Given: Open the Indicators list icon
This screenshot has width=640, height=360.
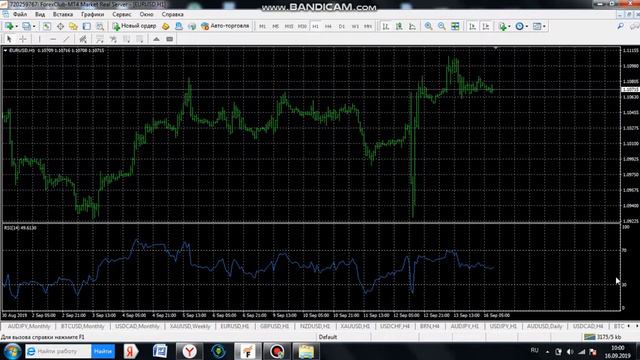Looking at the screenshot, I should 502,26.
